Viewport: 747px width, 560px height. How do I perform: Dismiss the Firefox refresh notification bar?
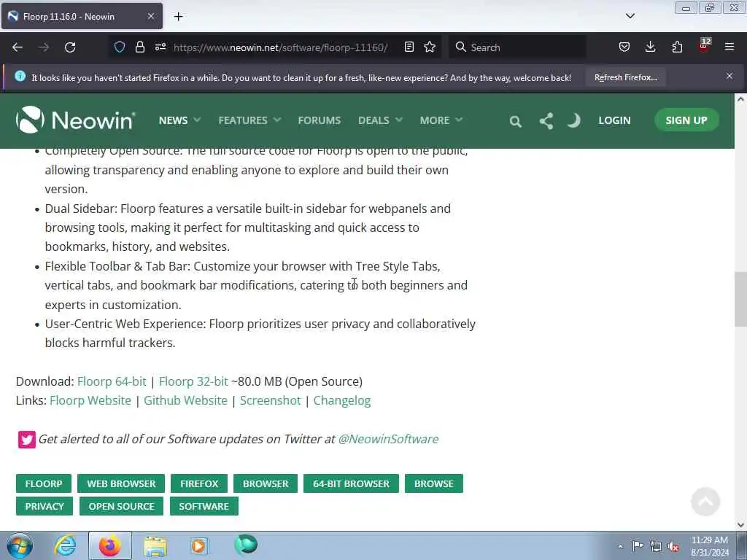click(729, 76)
